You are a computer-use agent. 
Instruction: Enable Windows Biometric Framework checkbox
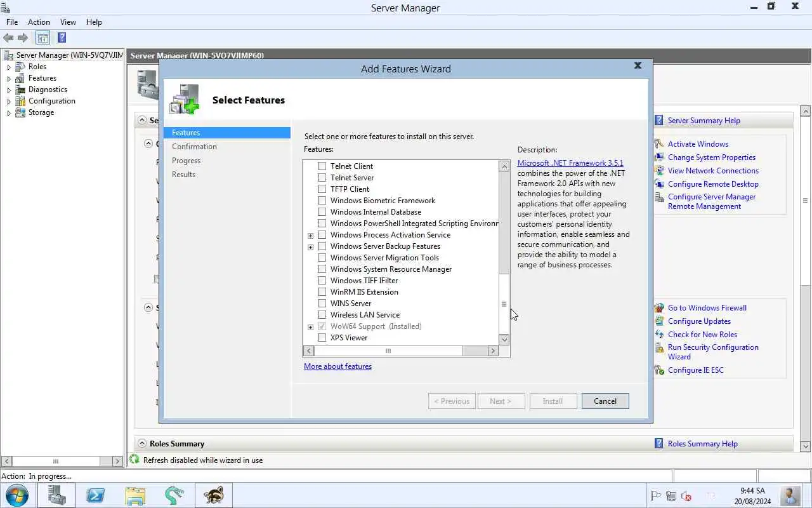coord(322,201)
